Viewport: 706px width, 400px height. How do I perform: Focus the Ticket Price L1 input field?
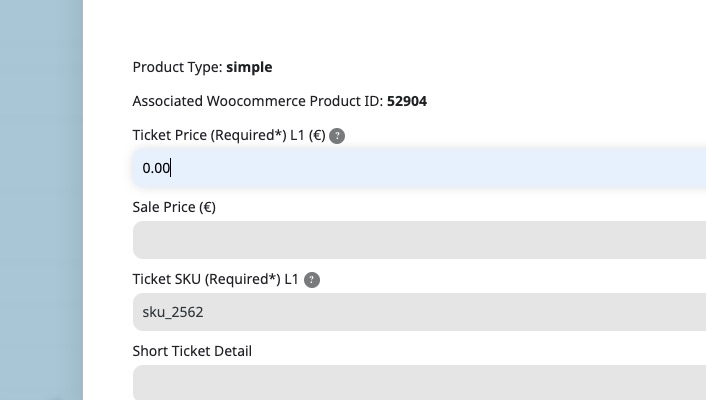coord(419,168)
